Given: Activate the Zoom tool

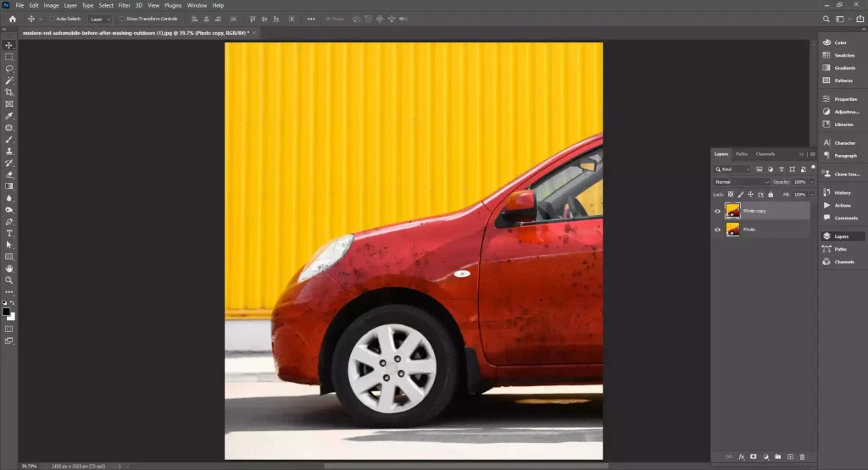Looking at the screenshot, I should point(9,279).
